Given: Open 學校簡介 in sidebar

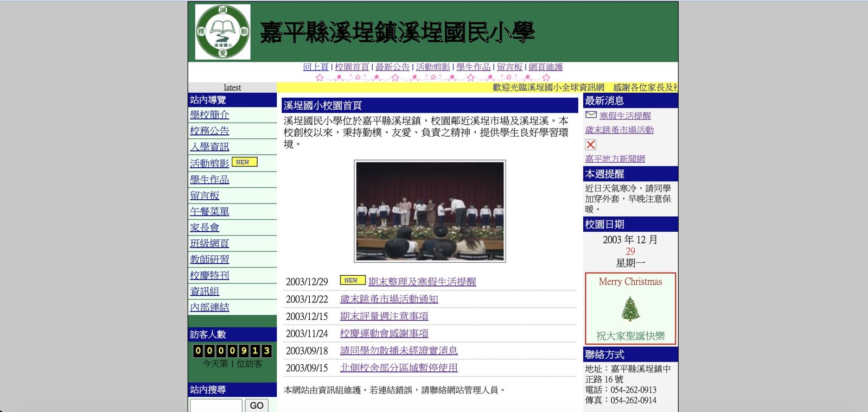Looking at the screenshot, I should (x=209, y=115).
